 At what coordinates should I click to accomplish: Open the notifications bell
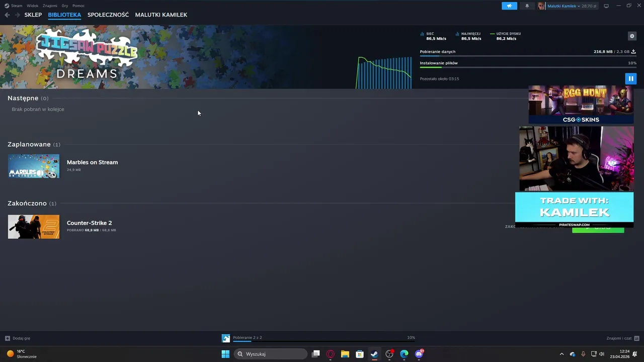click(527, 6)
